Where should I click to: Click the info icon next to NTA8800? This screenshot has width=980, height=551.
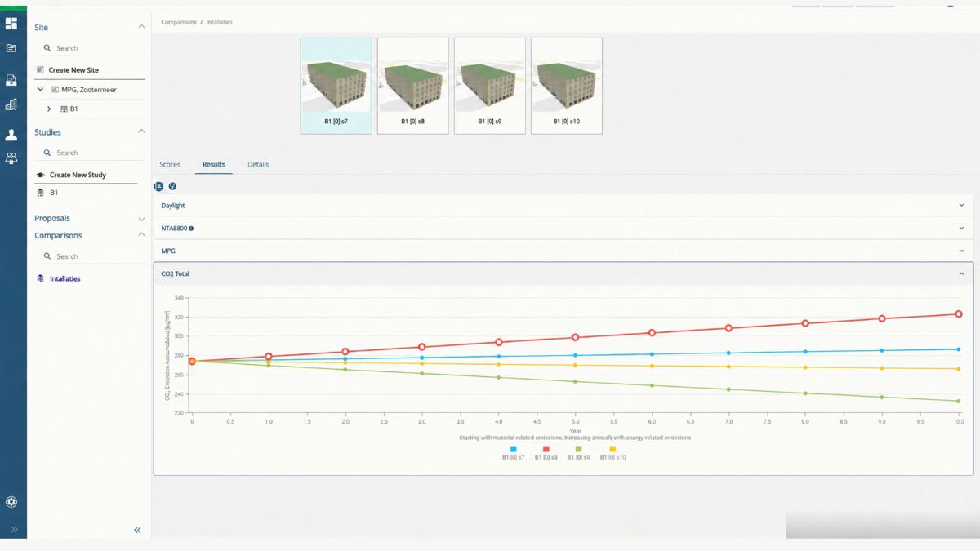[191, 229]
